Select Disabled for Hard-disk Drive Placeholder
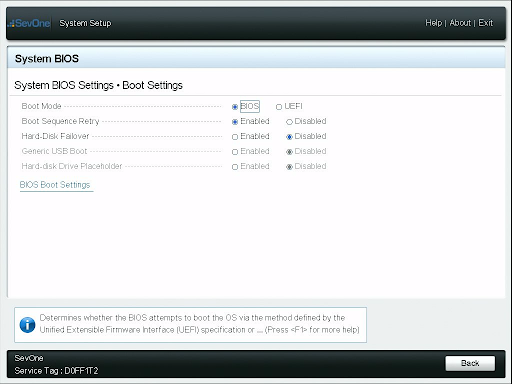The width and height of the screenshot is (512, 384). [x=289, y=167]
